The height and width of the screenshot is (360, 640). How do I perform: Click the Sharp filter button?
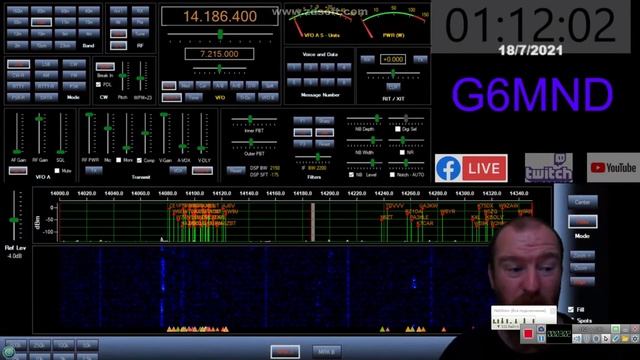pyautogui.click(x=324, y=121)
